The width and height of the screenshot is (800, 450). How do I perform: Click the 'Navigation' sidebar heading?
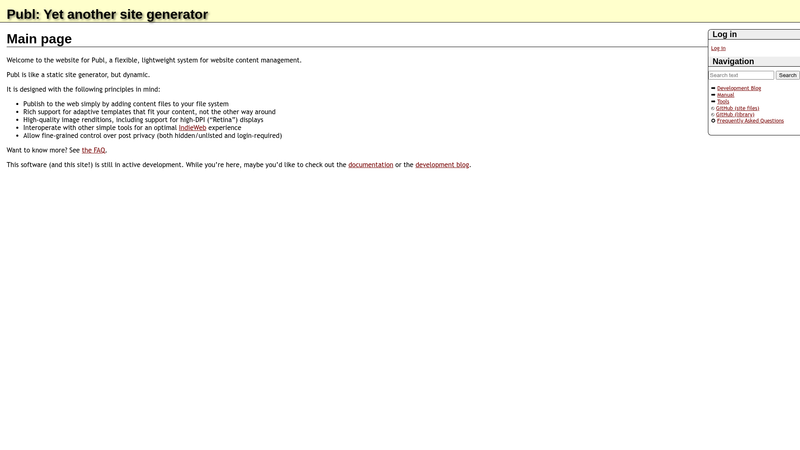pyautogui.click(x=733, y=61)
